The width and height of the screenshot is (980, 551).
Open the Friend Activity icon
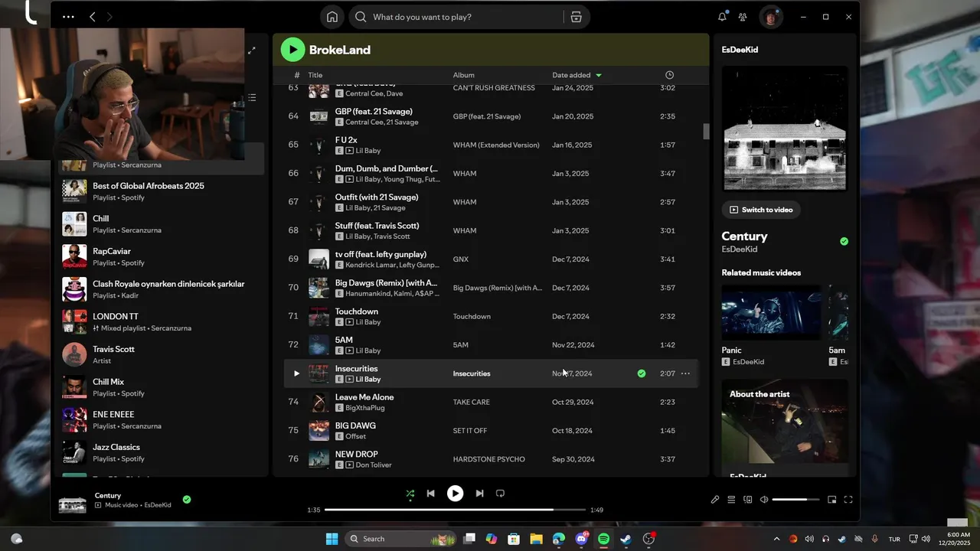coord(743,17)
